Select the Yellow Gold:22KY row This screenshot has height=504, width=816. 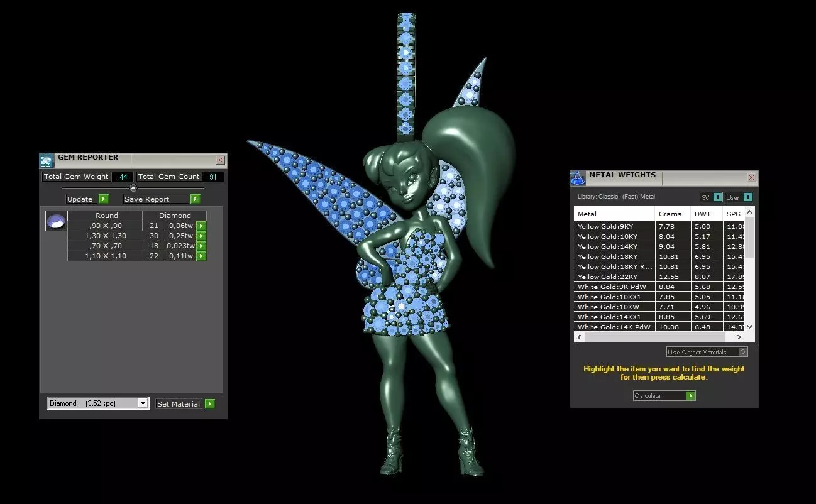(x=659, y=277)
